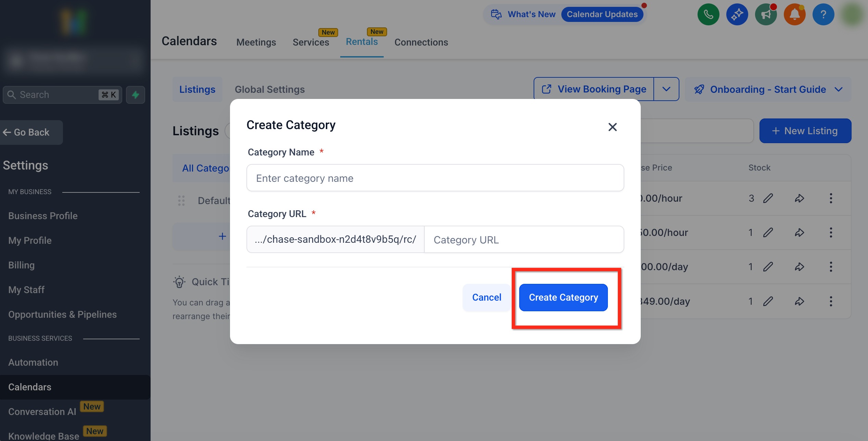Close the Create Category dialog

(x=612, y=127)
